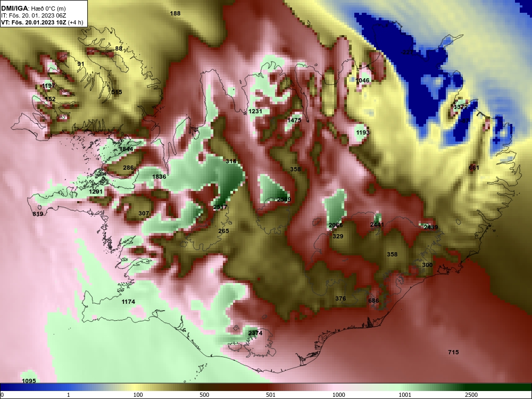The height and width of the screenshot is (399, 532).
Task: Click the 88 height value
Action: tap(119, 48)
